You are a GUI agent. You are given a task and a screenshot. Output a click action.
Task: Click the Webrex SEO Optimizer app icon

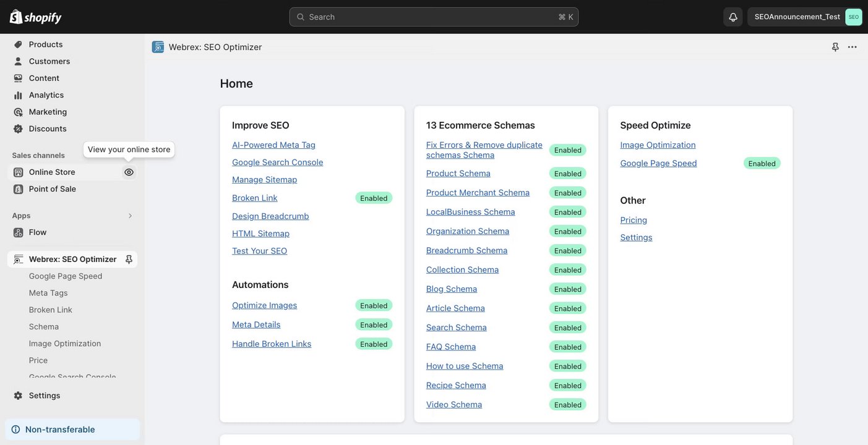158,47
